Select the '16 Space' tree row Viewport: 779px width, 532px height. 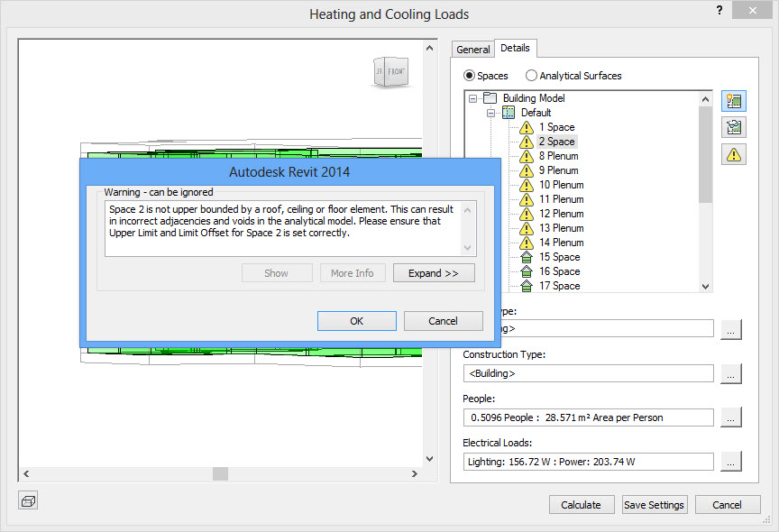click(x=560, y=271)
